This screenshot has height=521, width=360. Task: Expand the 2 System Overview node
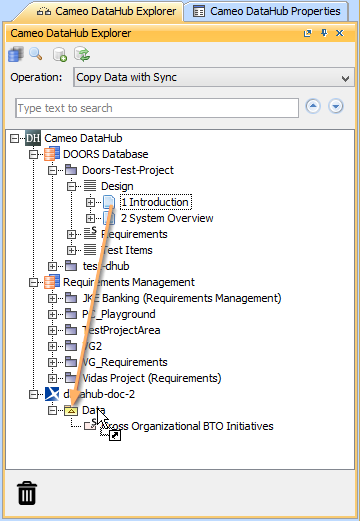coord(90,218)
